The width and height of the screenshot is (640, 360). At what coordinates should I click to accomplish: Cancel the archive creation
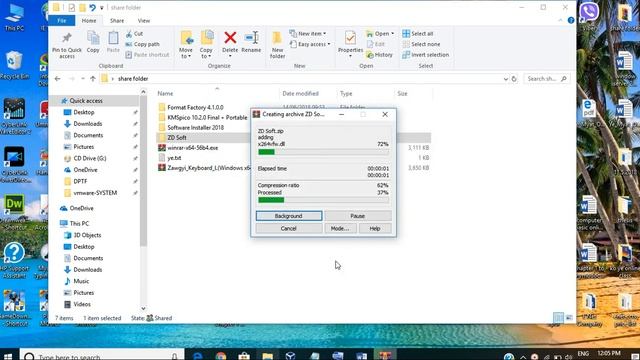[289, 229]
